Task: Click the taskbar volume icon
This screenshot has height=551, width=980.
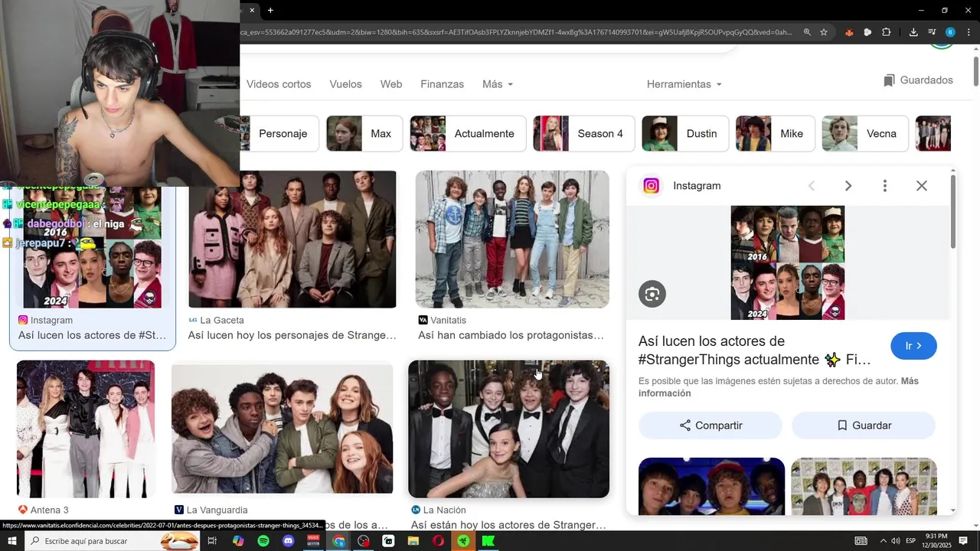Action: coord(896,541)
